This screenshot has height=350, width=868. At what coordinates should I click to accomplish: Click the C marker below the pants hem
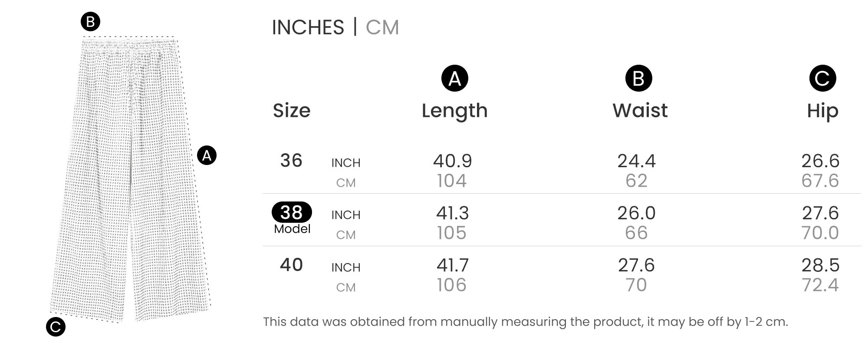coord(56,327)
